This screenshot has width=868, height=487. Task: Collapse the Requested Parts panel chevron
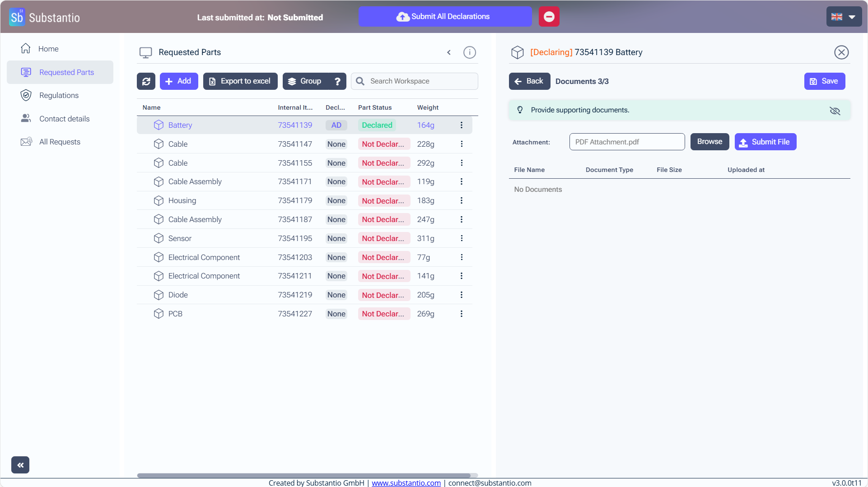point(449,52)
